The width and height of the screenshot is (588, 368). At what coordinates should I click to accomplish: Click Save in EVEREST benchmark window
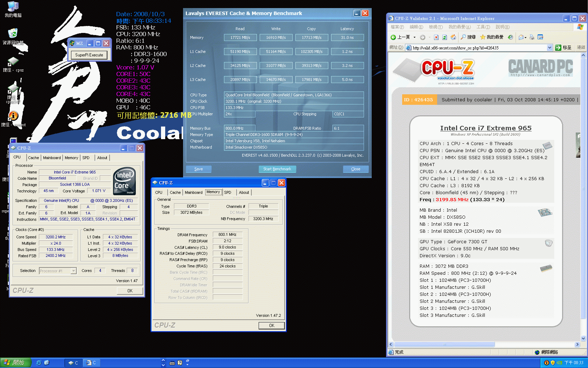(198, 169)
